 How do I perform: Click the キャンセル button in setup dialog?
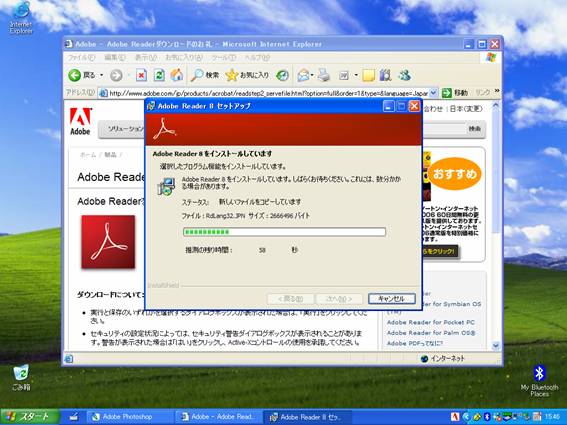(392, 299)
